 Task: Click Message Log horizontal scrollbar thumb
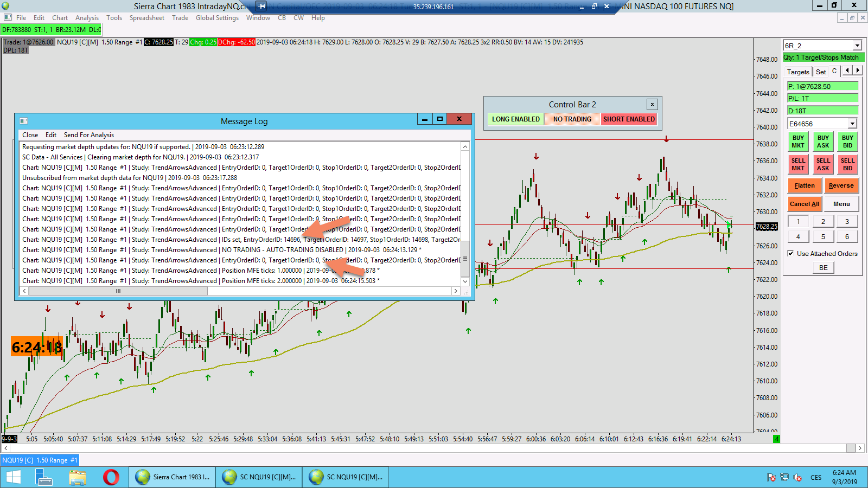click(118, 291)
